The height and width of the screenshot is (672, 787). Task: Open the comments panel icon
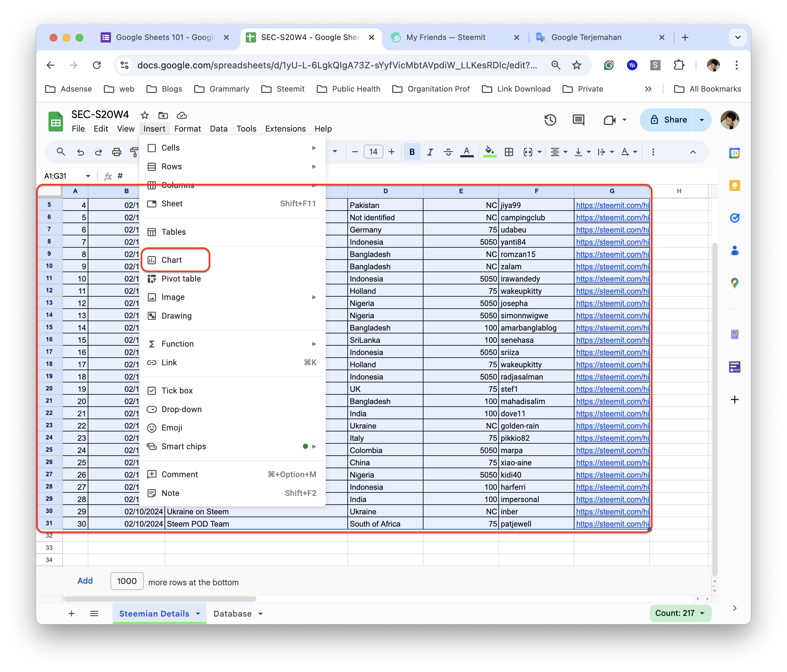point(578,120)
